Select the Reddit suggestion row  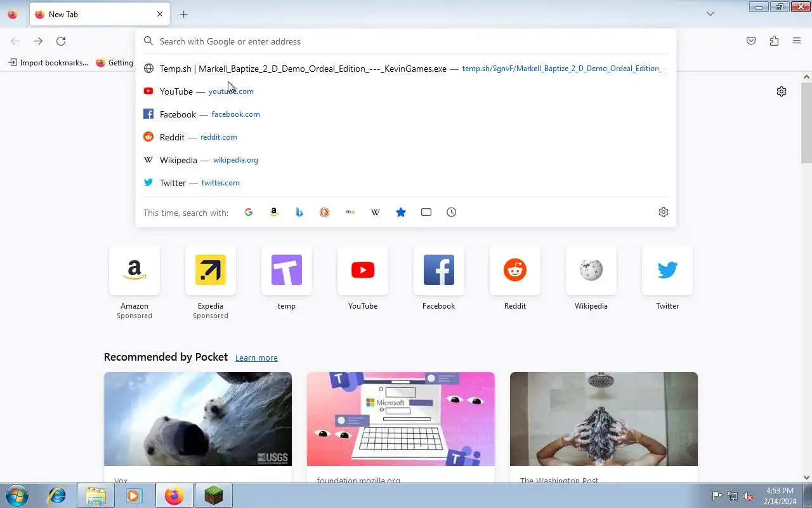(406, 137)
